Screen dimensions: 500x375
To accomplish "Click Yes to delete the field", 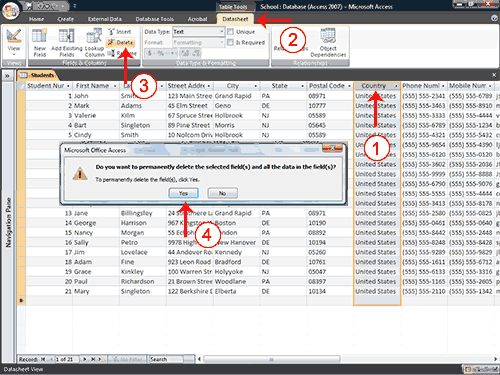I will click(x=184, y=193).
